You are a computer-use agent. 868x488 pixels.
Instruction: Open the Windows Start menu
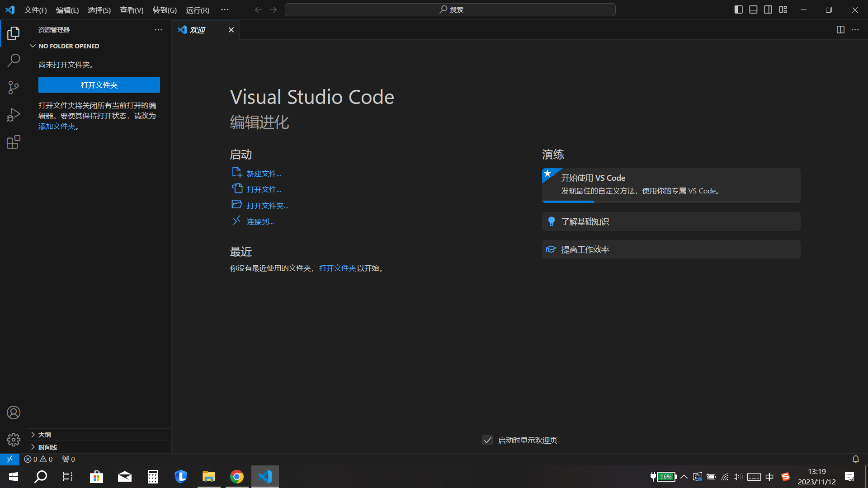pos(14,477)
